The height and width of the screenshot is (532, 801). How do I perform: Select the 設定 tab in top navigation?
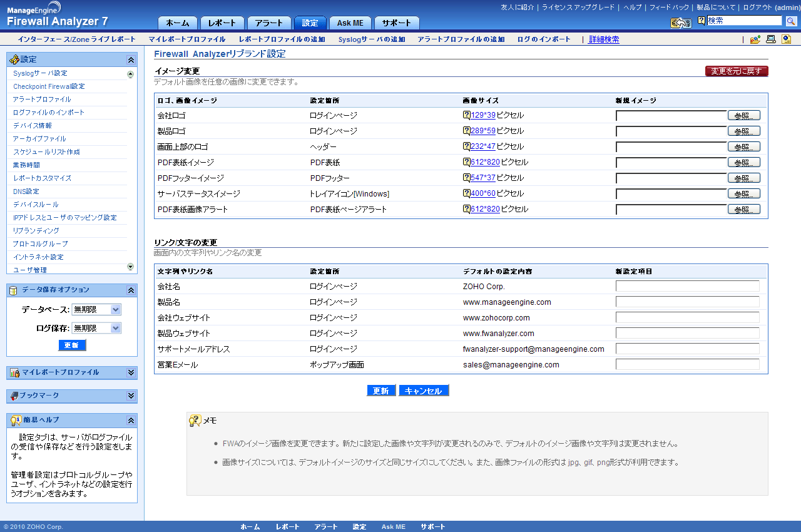(310, 23)
